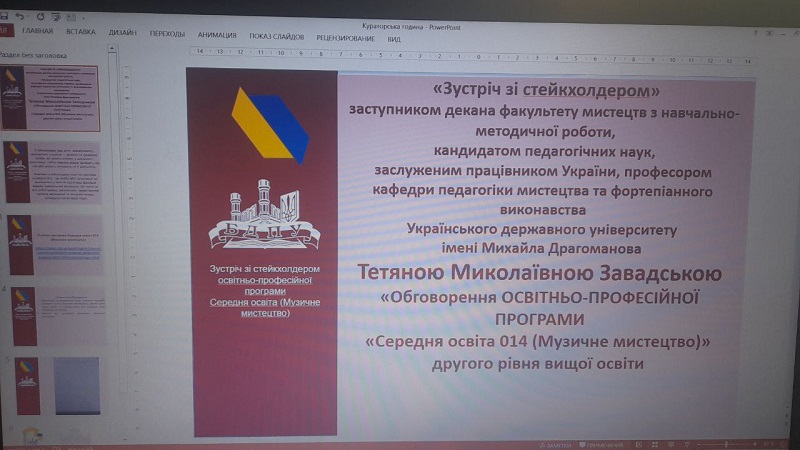The image size is (800, 450).
Task: Switch to the АНИМАЦИЯ tab
Action: [217, 35]
